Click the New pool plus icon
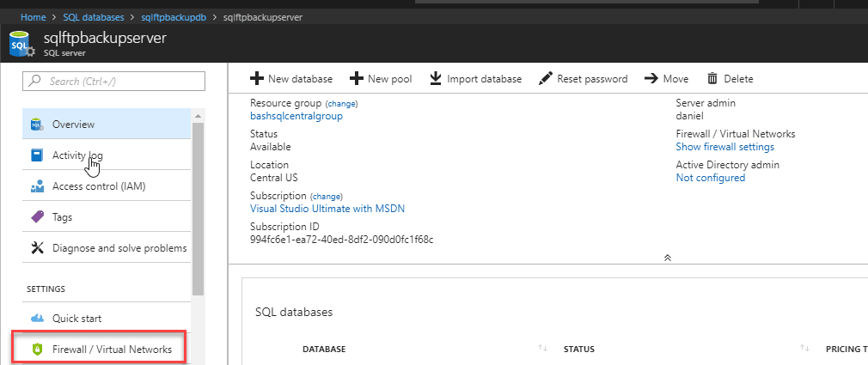This screenshot has width=868, height=365. click(357, 78)
